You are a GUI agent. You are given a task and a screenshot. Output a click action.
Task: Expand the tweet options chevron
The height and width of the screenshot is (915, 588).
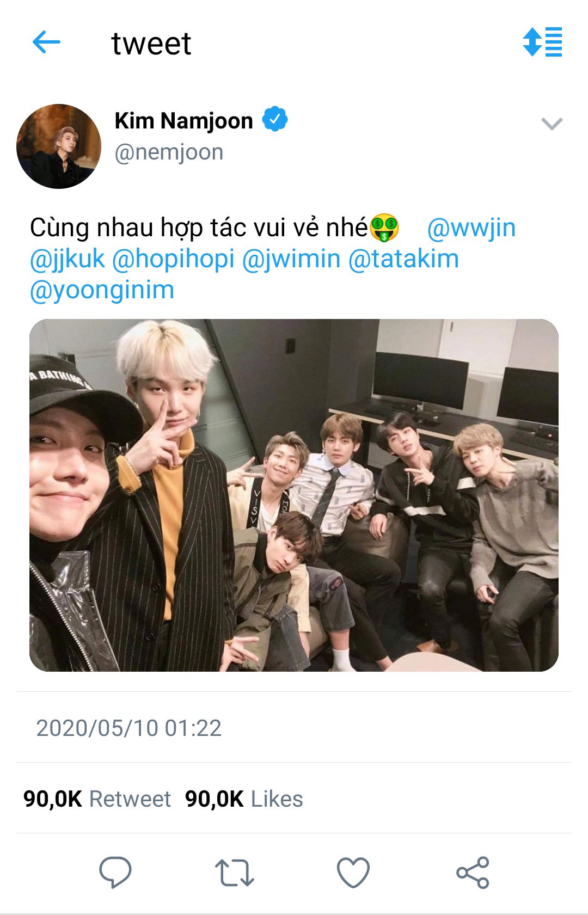[552, 124]
